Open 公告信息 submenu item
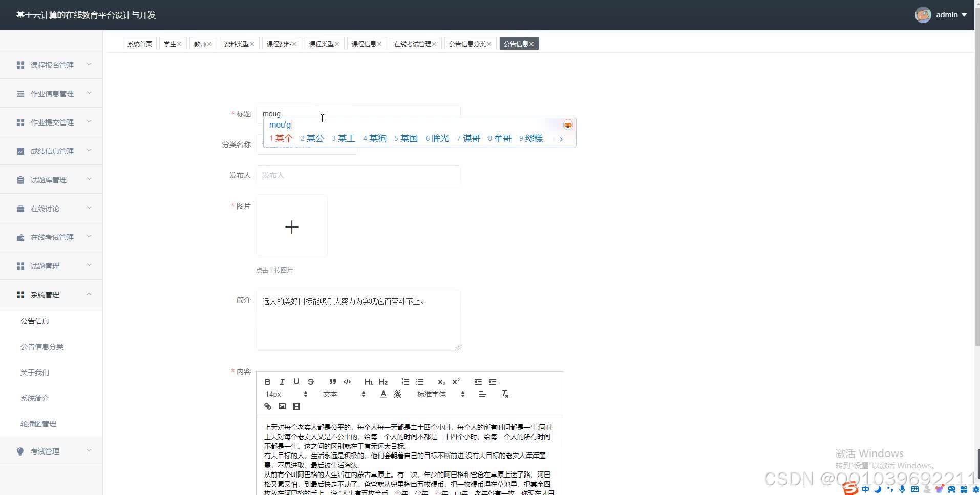Screen dimensions: 980x495 click(51, 321)
